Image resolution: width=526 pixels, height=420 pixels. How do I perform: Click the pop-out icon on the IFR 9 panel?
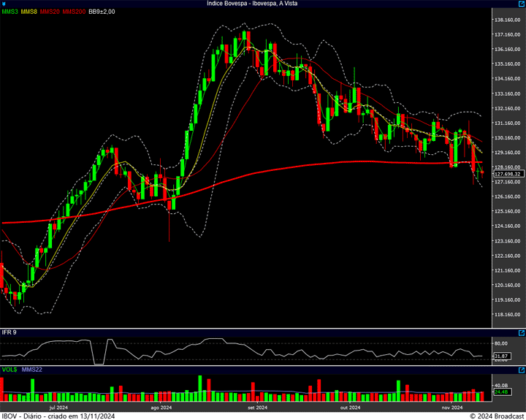(520, 332)
